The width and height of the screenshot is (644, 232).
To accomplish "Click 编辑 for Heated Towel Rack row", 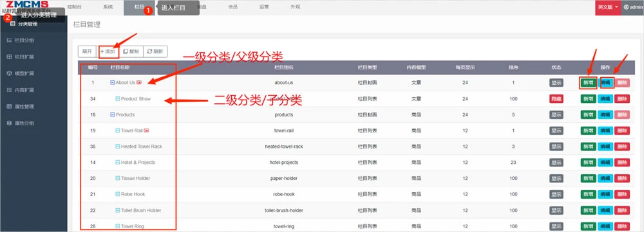I will (605, 147).
